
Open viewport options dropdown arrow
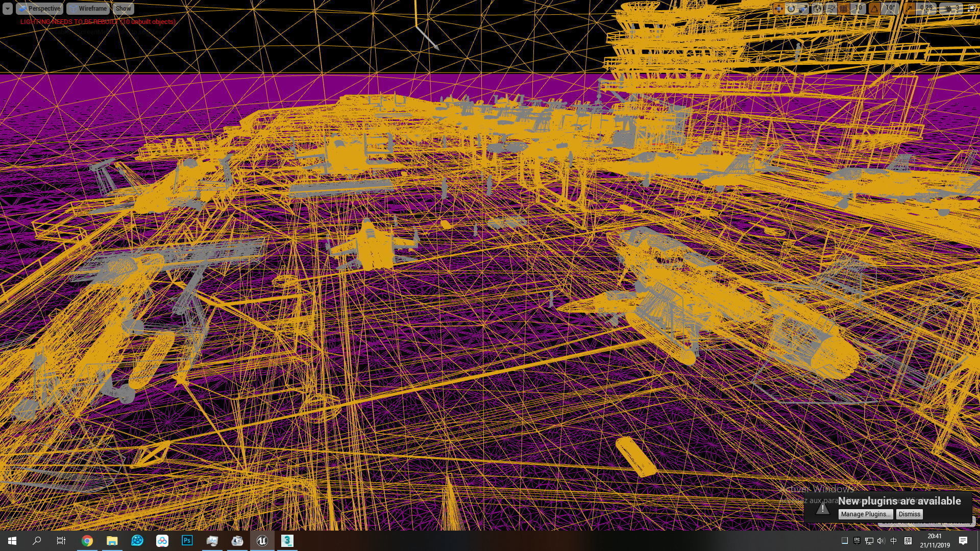click(7, 9)
